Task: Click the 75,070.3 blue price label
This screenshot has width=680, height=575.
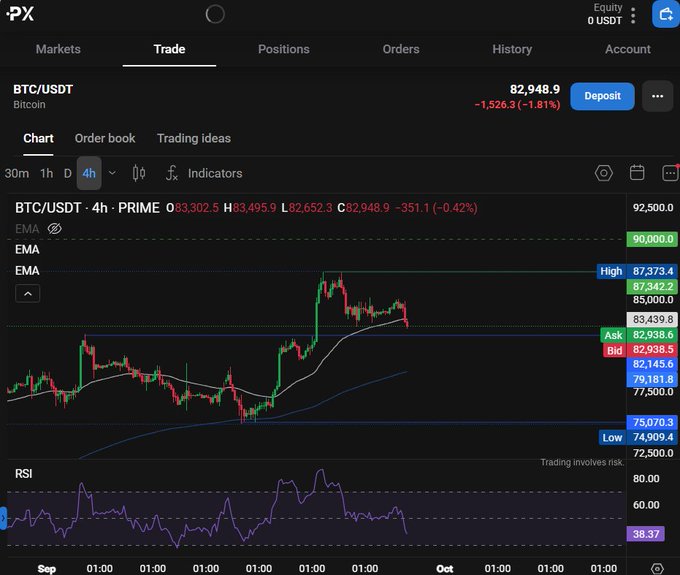Action: click(652, 422)
